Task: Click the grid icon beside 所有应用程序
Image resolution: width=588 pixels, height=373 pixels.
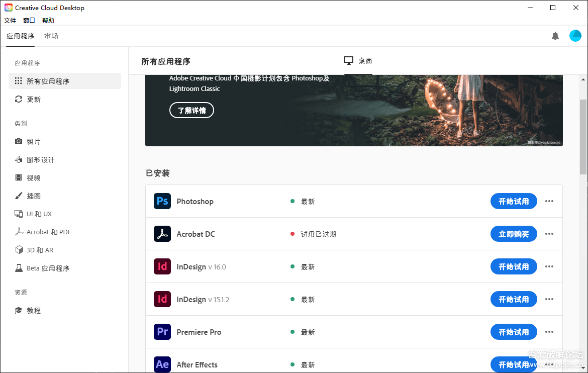Action: click(x=19, y=81)
